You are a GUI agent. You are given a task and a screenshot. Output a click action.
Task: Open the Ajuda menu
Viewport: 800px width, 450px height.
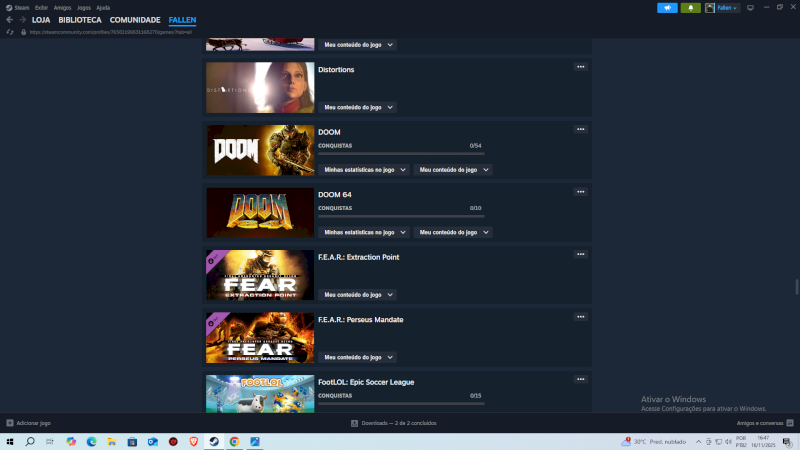(103, 8)
